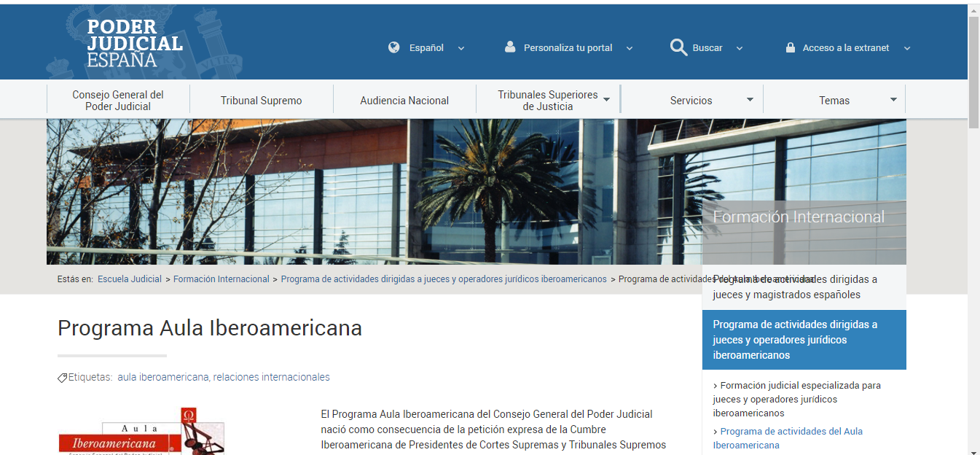Image resolution: width=980 pixels, height=455 pixels.
Task: Open Programa de actividades del Aula Iberoamericana link
Action: 788,438
